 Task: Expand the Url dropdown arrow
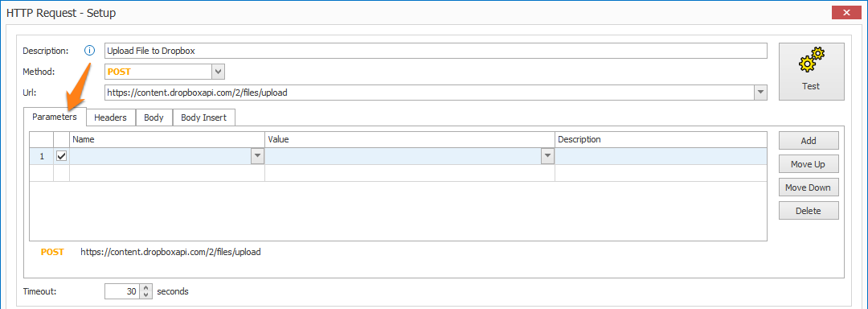pos(760,93)
